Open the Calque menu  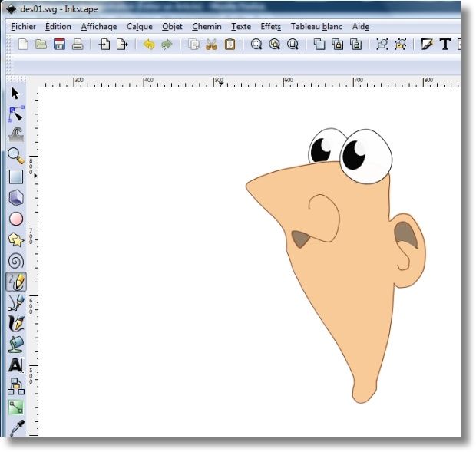coord(139,27)
